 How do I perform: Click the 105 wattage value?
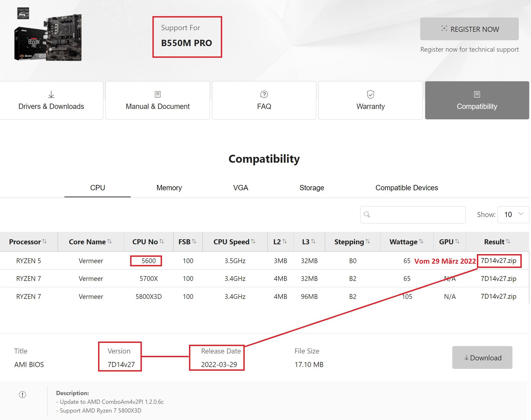tap(407, 297)
